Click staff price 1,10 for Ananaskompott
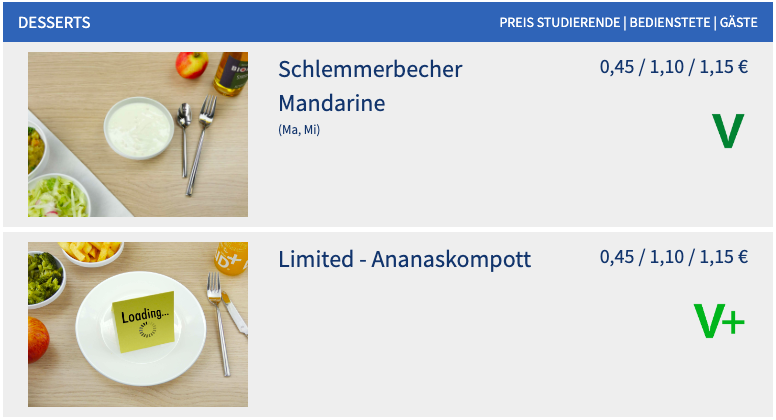This screenshot has width=776, height=420. (667, 257)
